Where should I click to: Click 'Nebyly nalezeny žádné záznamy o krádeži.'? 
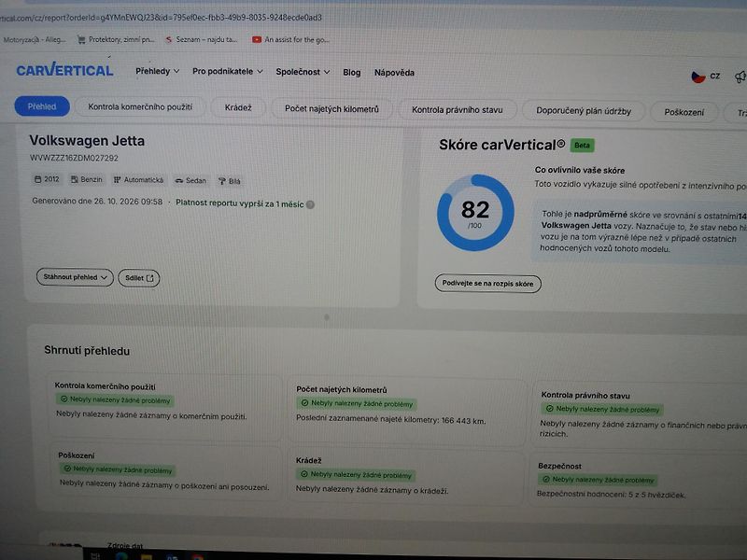click(x=372, y=489)
